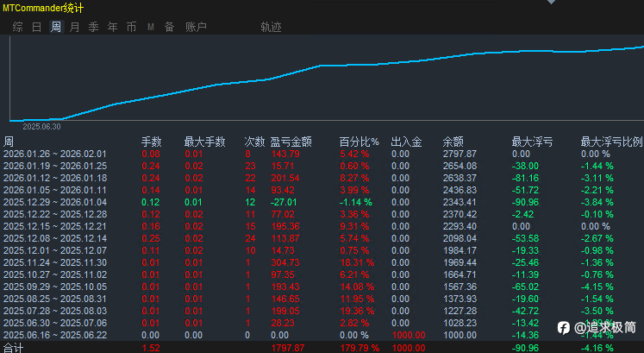Click the trade count 24
The height and width of the screenshot is (353, 644).
pyautogui.click(x=250, y=238)
